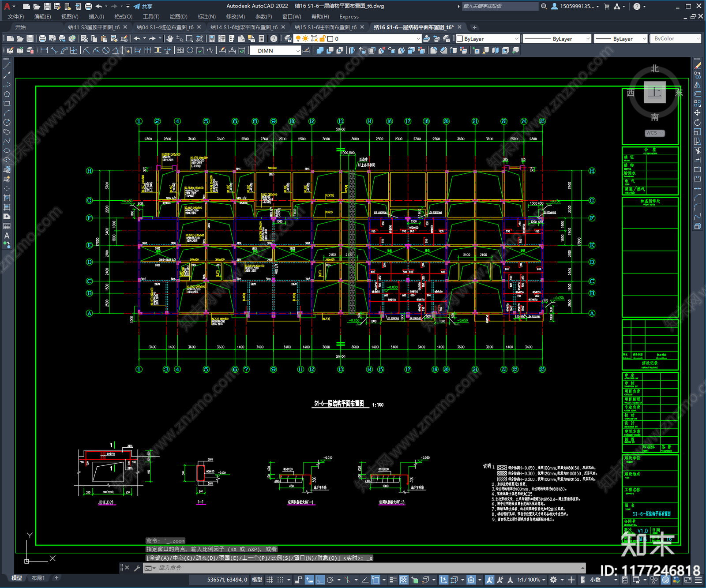The image size is (706, 588).
Task: Click the Center Mark dimension tool
Action: click(x=190, y=50)
